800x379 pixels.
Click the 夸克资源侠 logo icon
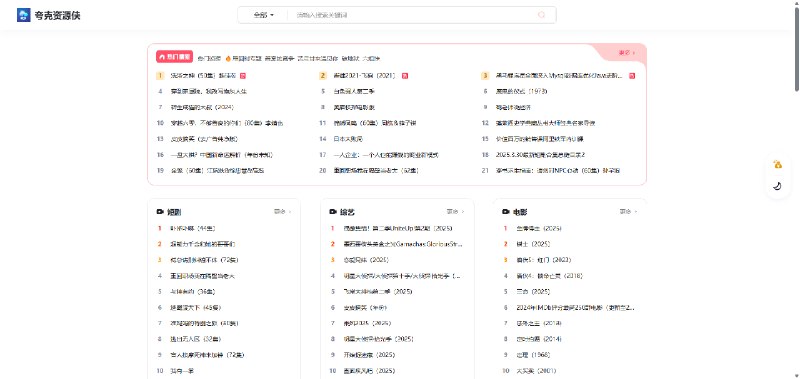coord(23,15)
